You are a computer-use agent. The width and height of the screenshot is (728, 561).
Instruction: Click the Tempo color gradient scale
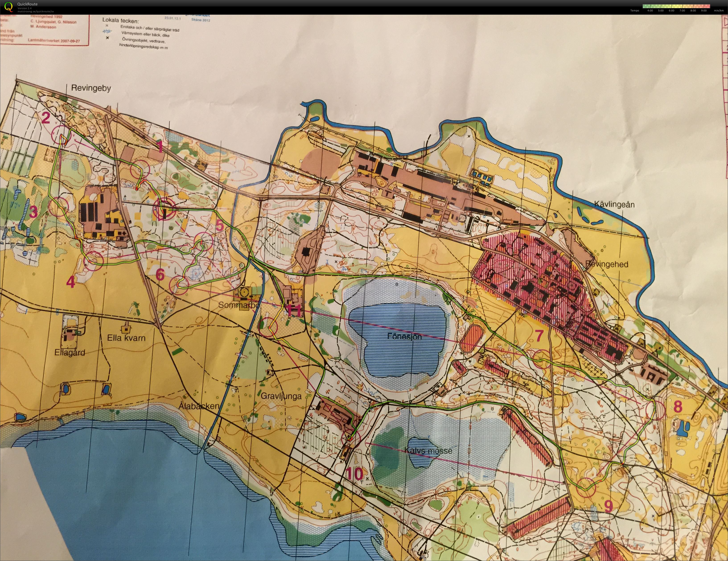(x=676, y=6)
